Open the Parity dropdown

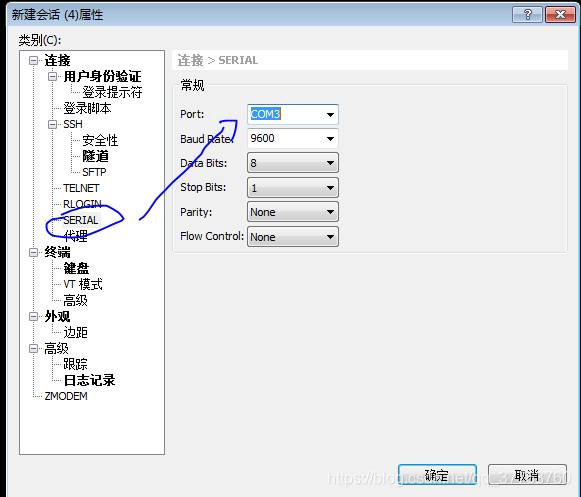[x=293, y=212]
